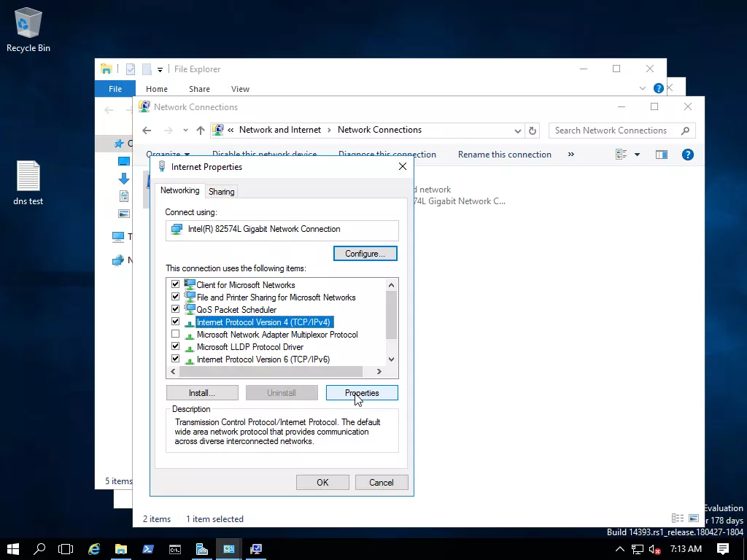Expand the File Explorer ribbon chevron
The width and height of the screenshot is (747, 560).
[643, 88]
